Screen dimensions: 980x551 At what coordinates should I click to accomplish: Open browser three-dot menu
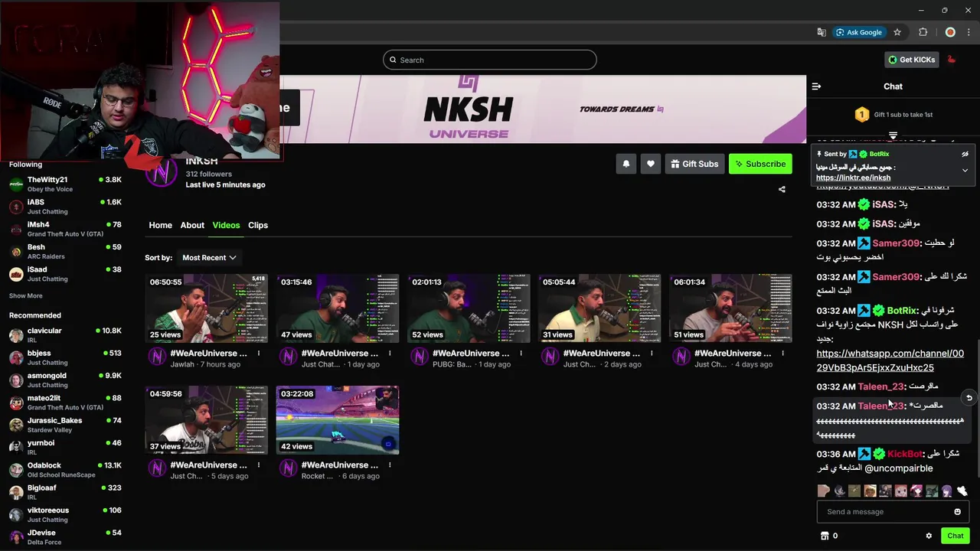[969, 32]
